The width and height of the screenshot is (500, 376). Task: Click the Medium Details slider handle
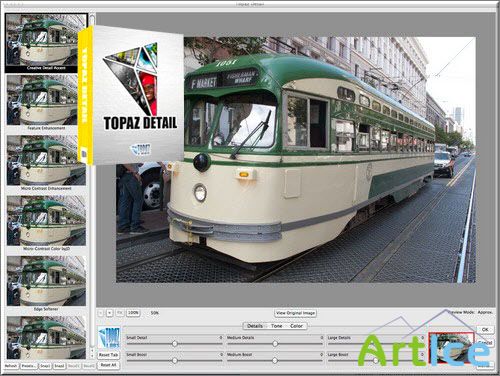coord(275,343)
